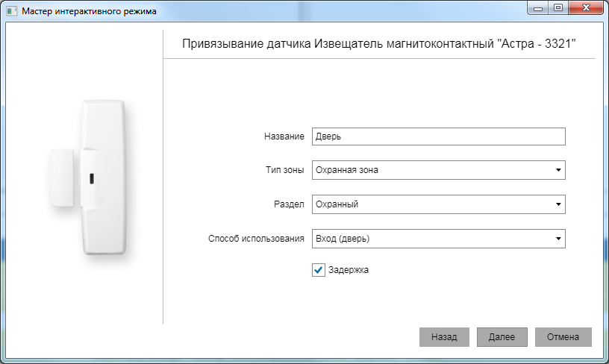This screenshot has width=609, height=364.
Task: Click the wizard window icon in title bar
Action: click(x=12, y=11)
